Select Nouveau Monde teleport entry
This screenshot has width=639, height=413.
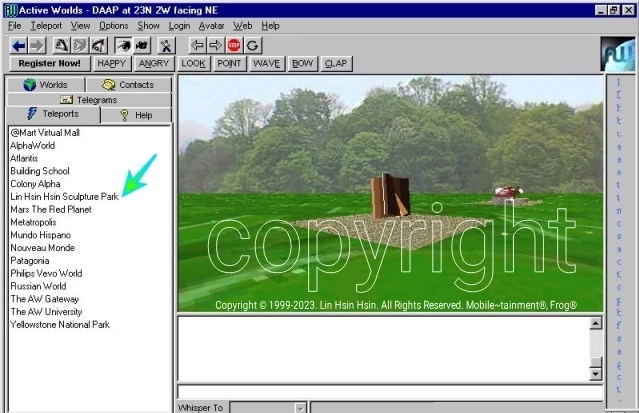tap(42, 248)
